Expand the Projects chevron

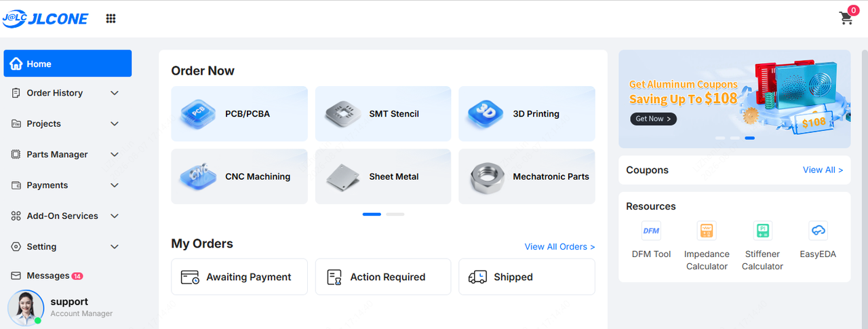point(115,123)
